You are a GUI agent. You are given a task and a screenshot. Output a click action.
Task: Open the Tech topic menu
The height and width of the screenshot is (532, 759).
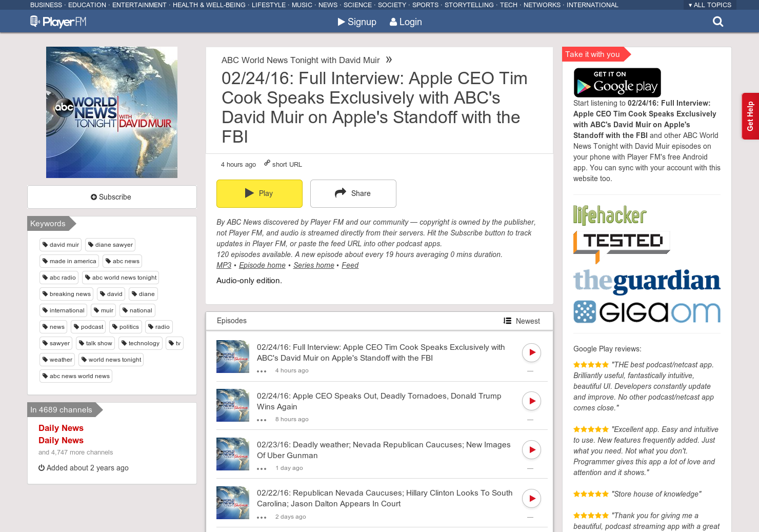(x=509, y=5)
